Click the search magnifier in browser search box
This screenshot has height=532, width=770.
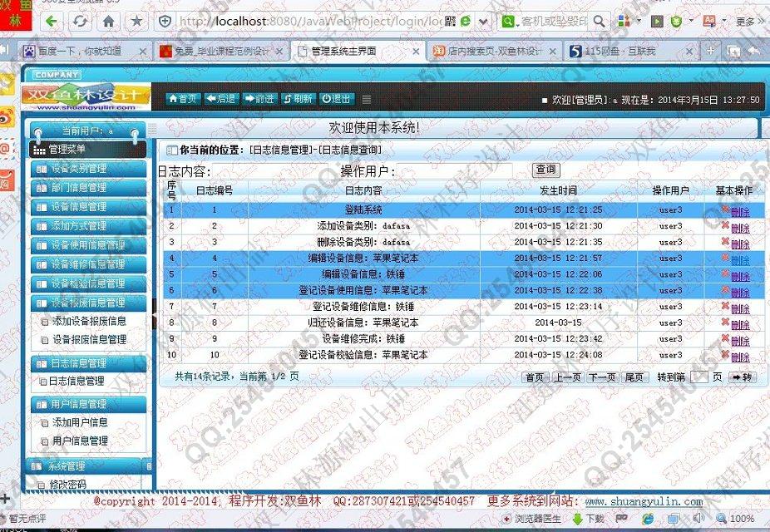pos(599,21)
